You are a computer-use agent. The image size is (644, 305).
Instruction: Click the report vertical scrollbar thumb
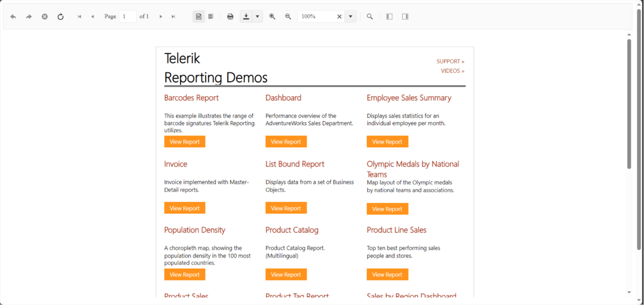629,104
